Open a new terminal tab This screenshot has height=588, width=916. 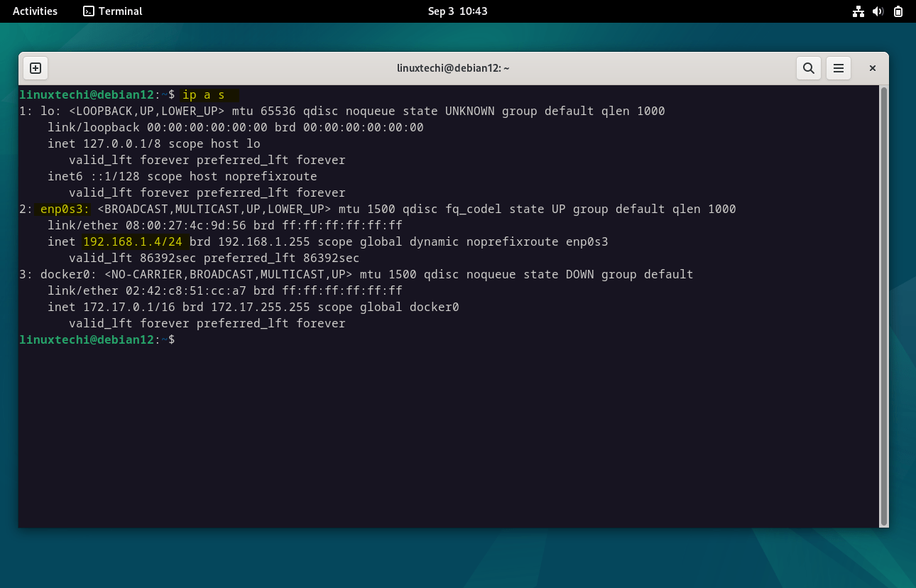pyautogui.click(x=35, y=68)
